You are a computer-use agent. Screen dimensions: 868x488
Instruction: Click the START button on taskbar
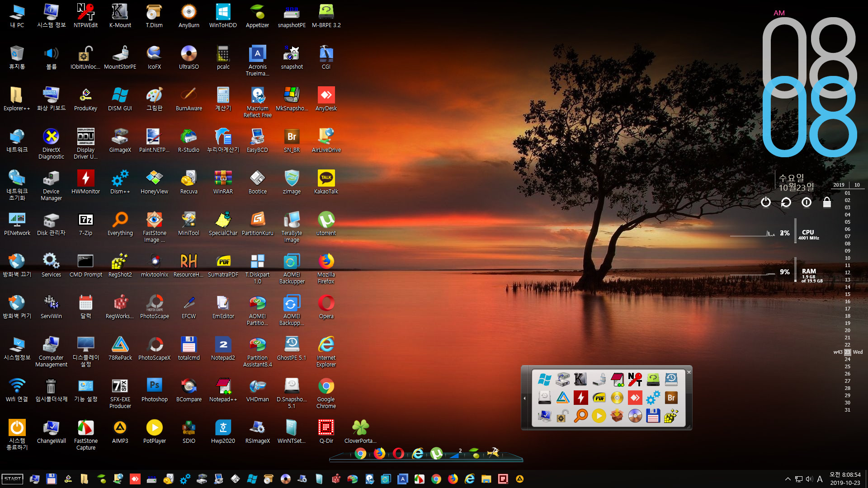pos(13,479)
